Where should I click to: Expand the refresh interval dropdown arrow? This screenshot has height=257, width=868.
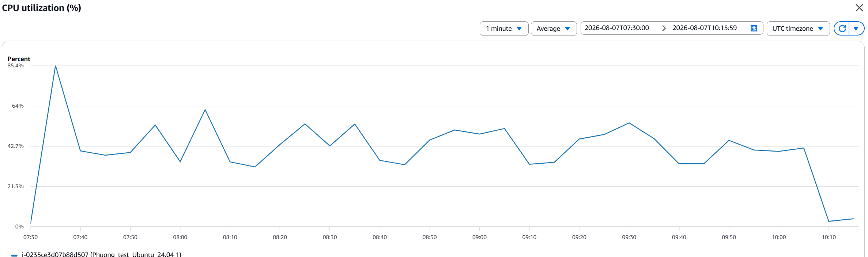click(x=856, y=29)
